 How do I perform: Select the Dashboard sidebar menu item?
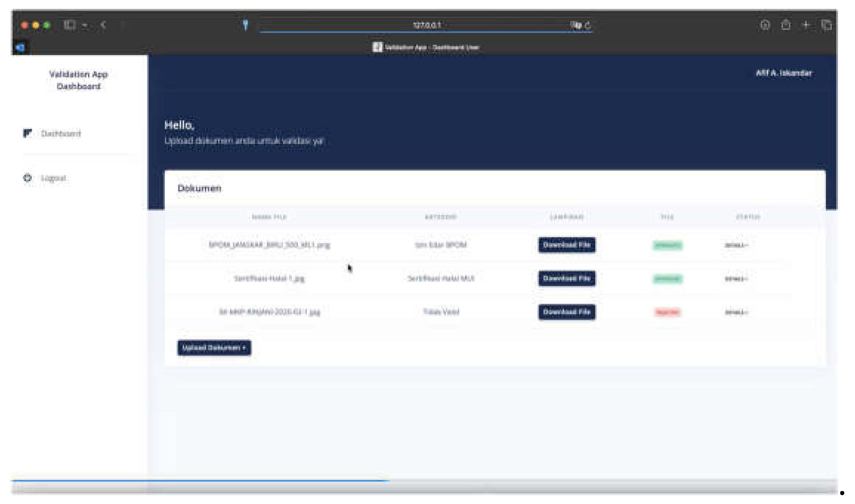pyautogui.click(x=61, y=133)
